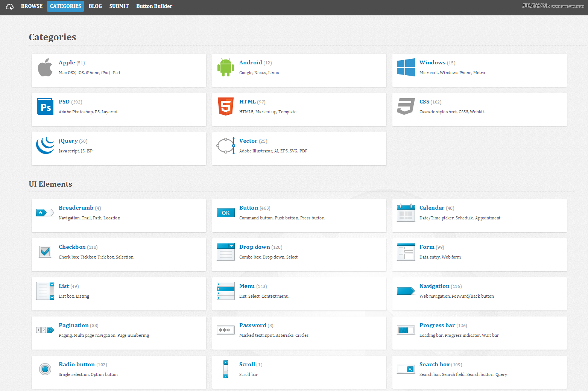Click the List category icon
Screen dimensions: 588x391
pyautogui.click(x=45, y=291)
